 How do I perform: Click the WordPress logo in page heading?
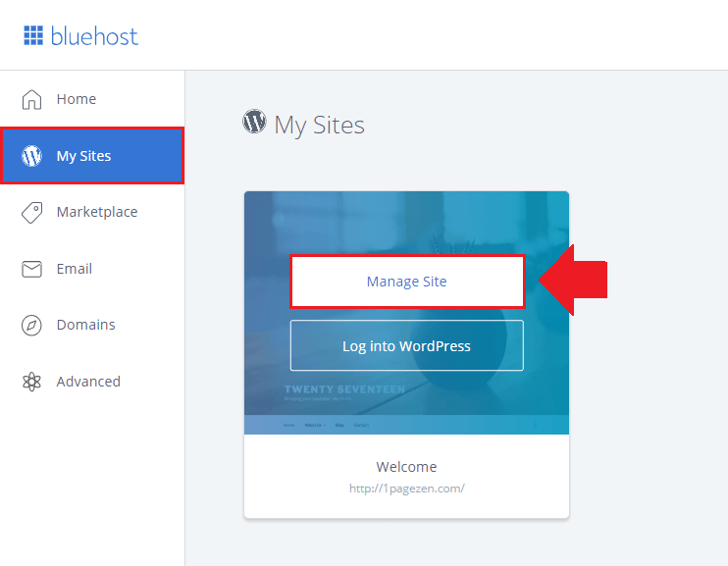(x=254, y=122)
